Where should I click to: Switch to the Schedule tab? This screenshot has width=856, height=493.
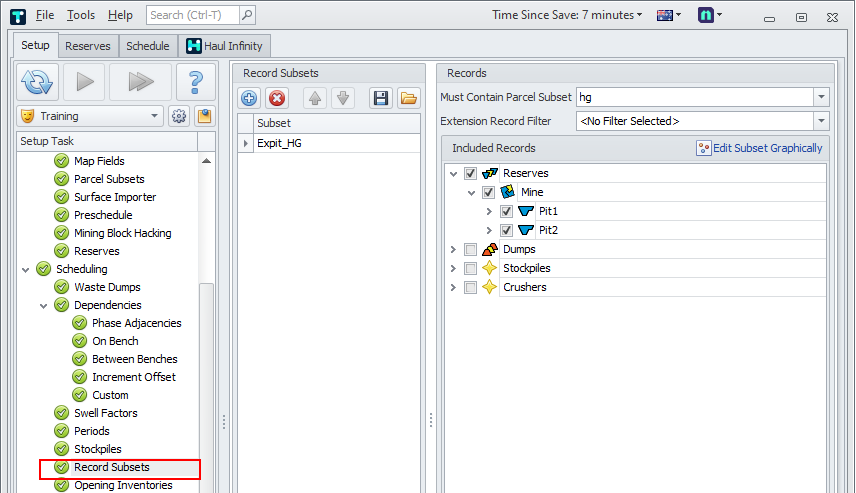click(148, 46)
